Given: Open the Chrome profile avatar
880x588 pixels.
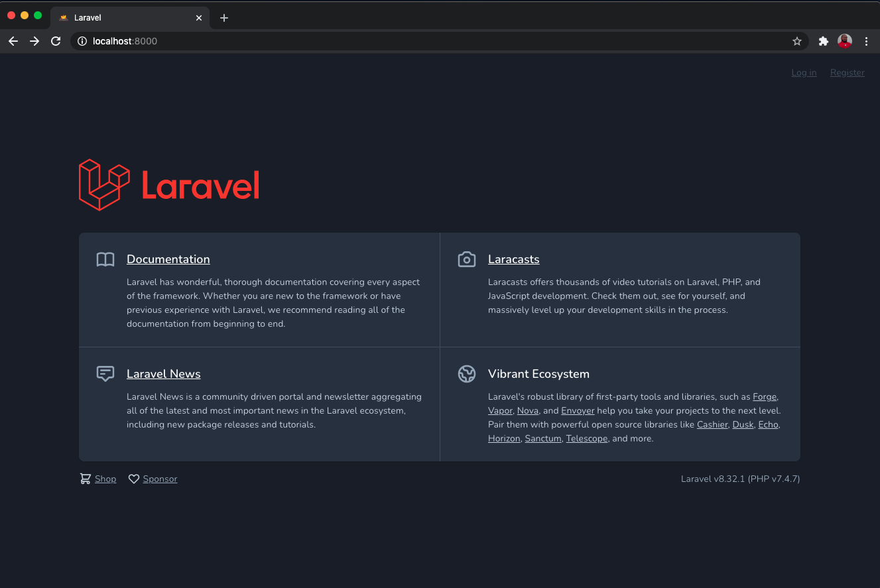Looking at the screenshot, I should pos(845,41).
